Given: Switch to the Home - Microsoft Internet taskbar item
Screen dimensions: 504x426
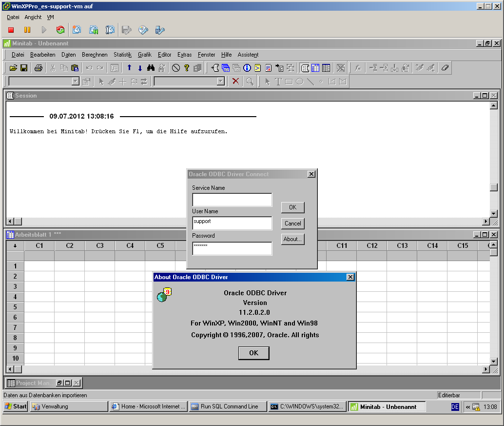Looking at the screenshot, I should (149, 406).
